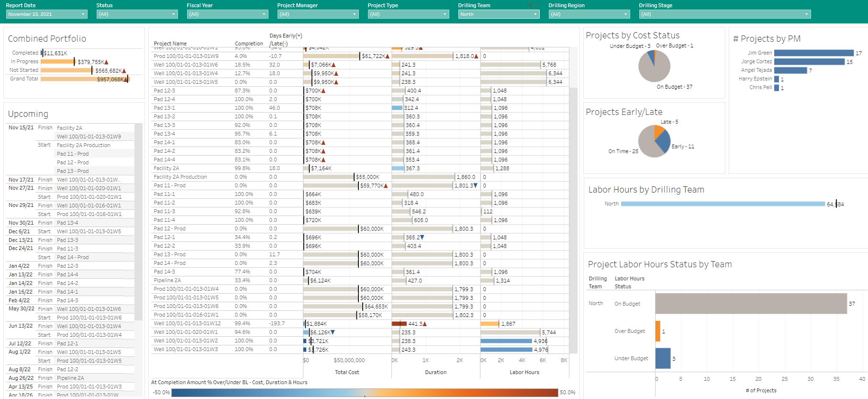Image resolution: width=868 pixels, height=399 pixels.
Task: Select the Project Name column header
Action: pyautogui.click(x=170, y=44)
